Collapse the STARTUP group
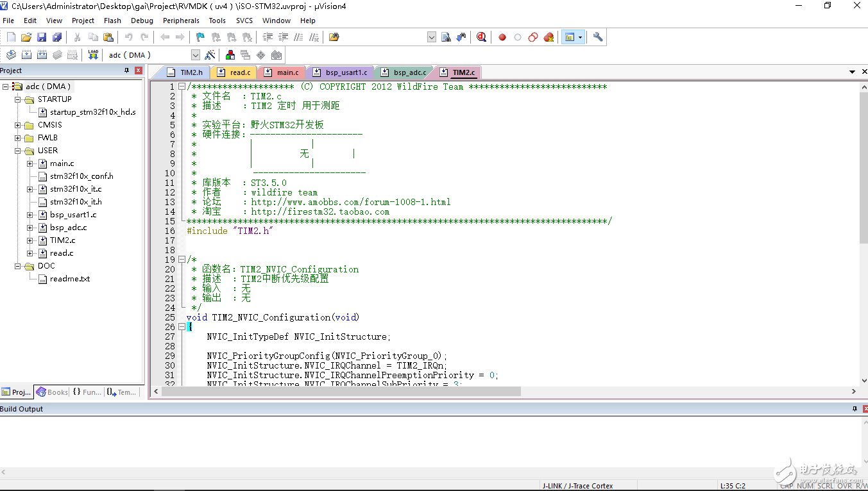Screen dimensions: 868x491 [x=18, y=99]
